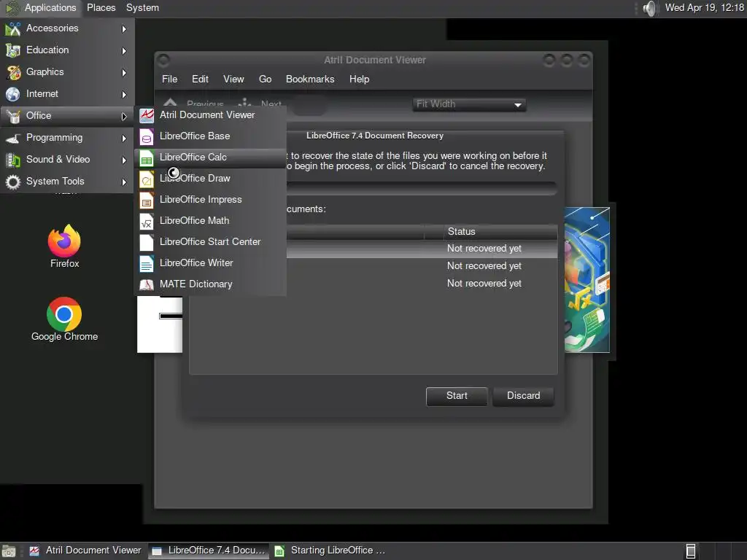Viewport: 747px width, 560px height.
Task: Open the Graphics category icon
Action: (13, 72)
